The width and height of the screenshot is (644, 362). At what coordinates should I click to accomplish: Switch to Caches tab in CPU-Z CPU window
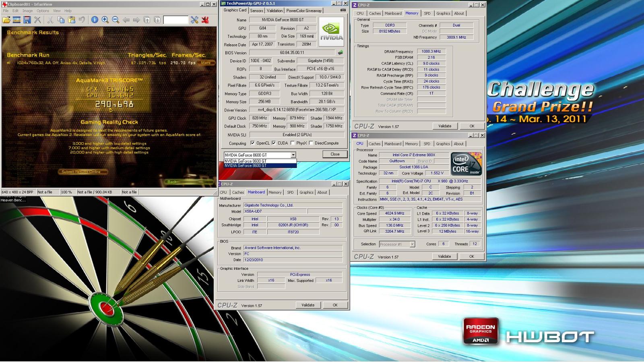(x=374, y=144)
